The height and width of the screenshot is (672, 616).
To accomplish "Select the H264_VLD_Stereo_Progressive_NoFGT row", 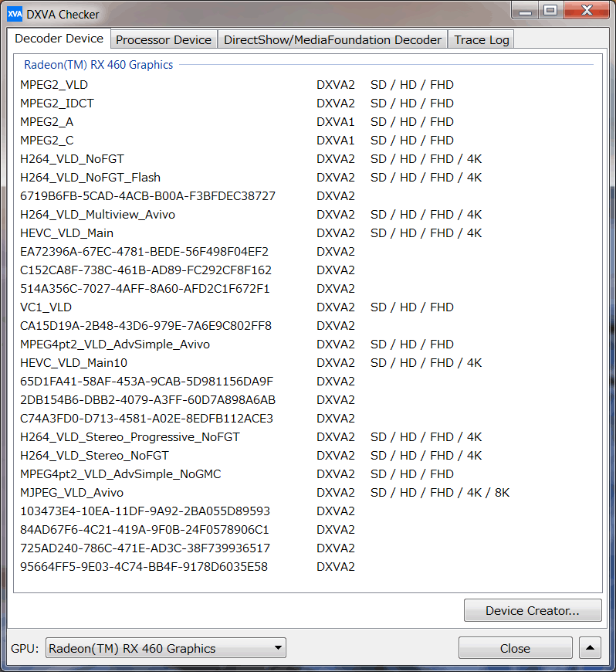I will tap(306, 437).
